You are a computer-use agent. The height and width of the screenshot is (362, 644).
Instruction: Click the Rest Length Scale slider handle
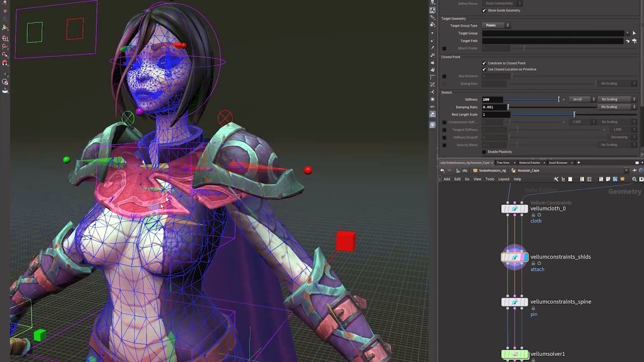pos(574,115)
